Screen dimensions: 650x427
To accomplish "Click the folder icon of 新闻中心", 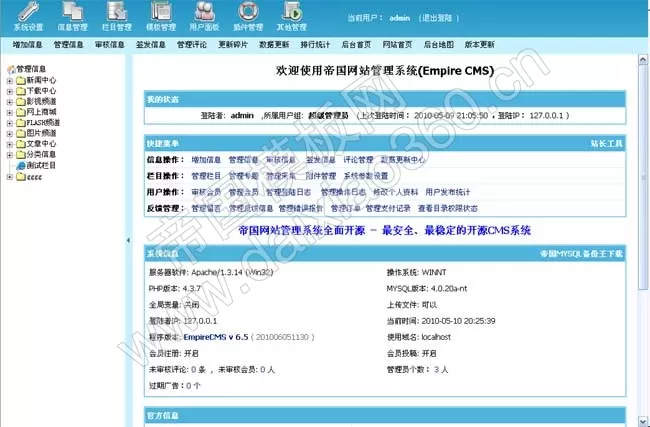I will click(x=21, y=80).
